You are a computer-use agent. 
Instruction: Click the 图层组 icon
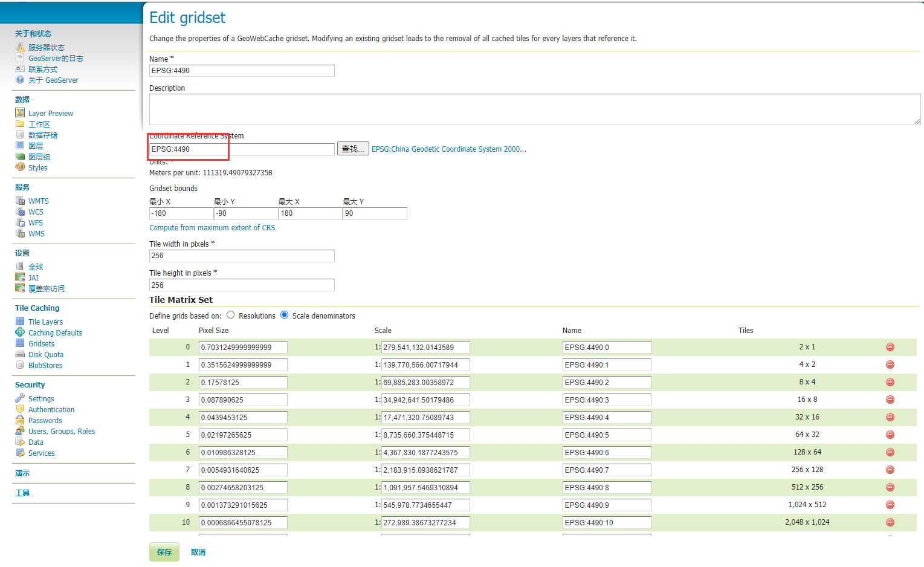pyautogui.click(x=20, y=157)
